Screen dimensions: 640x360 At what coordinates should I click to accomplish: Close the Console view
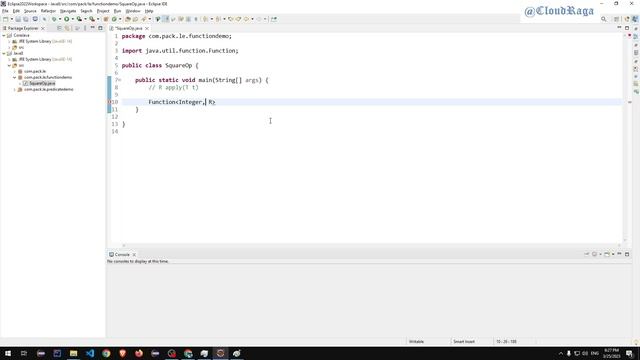click(134, 254)
